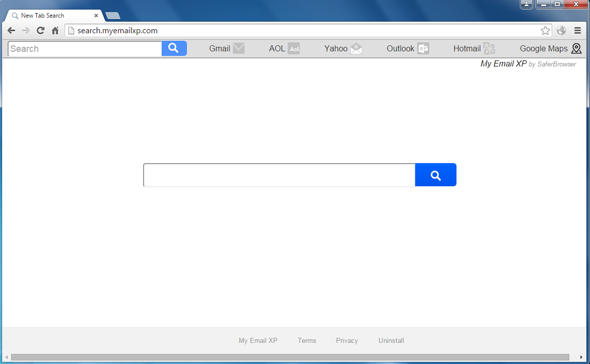
Task: Click the Hotmail logo icon
Action: (x=489, y=48)
